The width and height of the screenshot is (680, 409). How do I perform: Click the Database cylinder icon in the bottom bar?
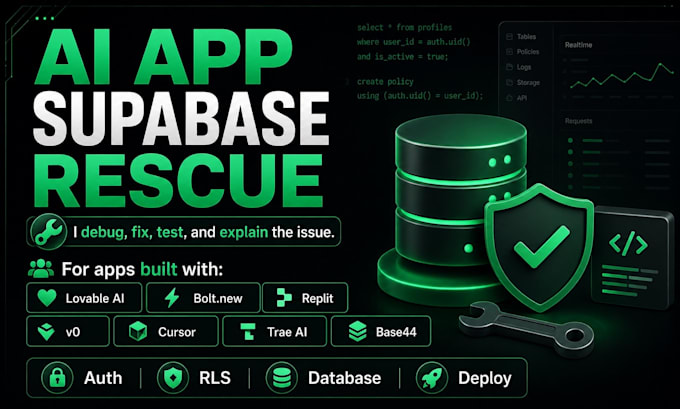pyautogui.click(x=281, y=378)
